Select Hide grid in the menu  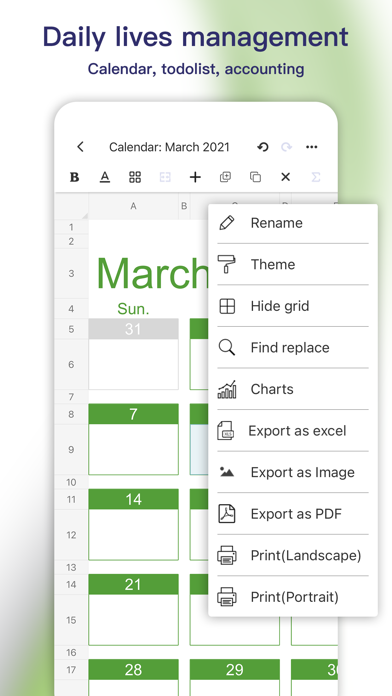click(293, 306)
